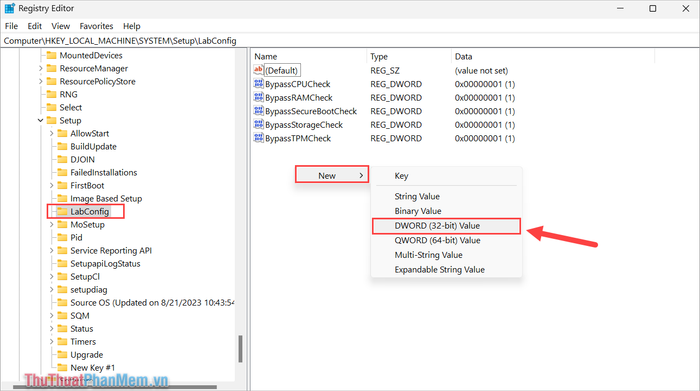Choose Binary Value from the submenu
This screenshot has height=391, width=700.
pos(446,211)
